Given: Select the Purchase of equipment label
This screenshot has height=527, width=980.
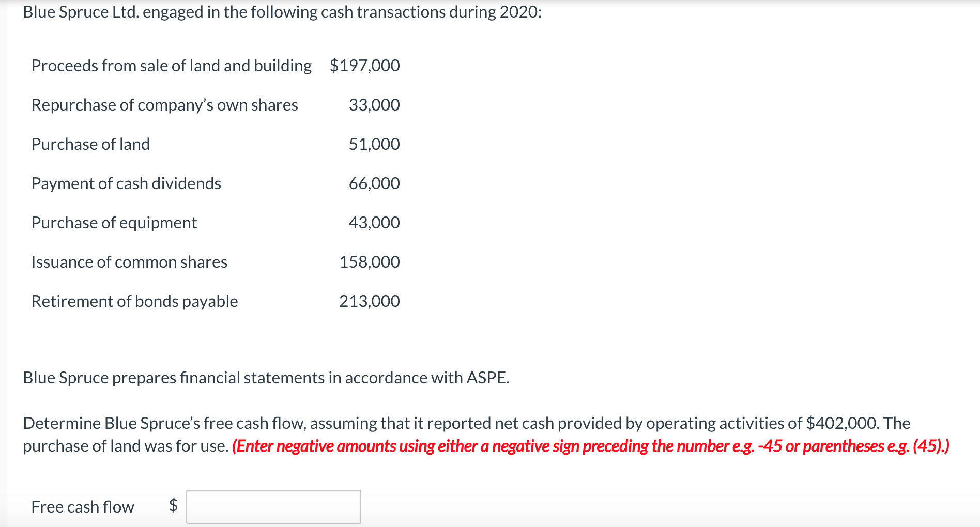Looking at the screenshot, I should [x=114, y=223].
